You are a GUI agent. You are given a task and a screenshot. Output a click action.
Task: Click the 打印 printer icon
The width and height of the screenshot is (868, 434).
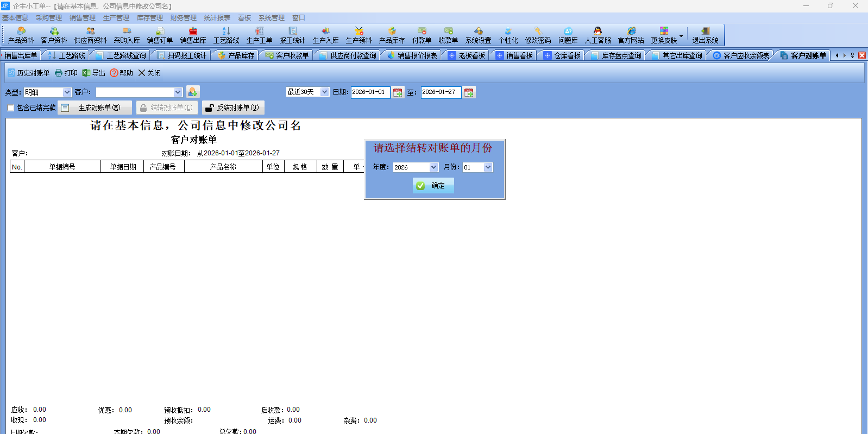tap(59, 73)
